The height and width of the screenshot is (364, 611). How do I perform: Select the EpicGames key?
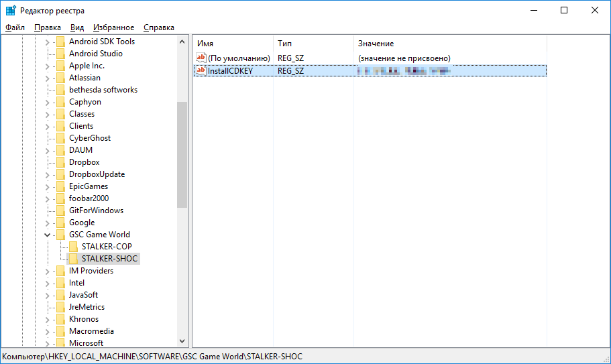click(89, 186)
